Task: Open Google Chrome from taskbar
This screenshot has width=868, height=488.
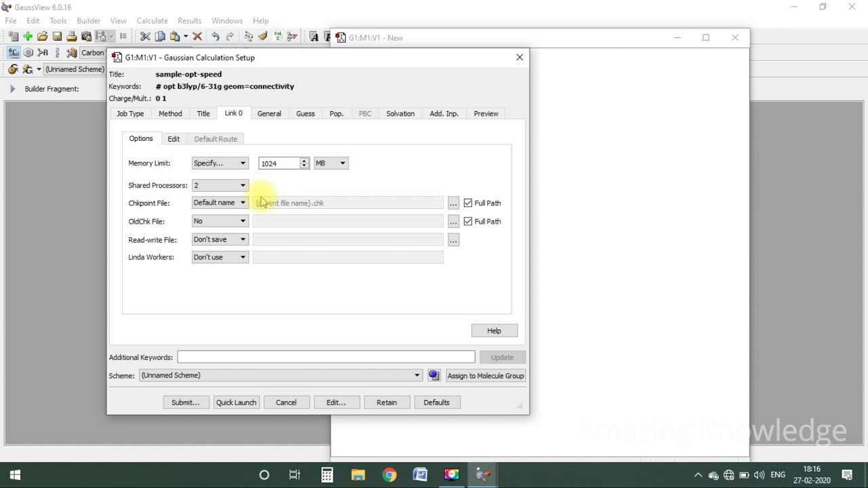Action: coord(389,475)
